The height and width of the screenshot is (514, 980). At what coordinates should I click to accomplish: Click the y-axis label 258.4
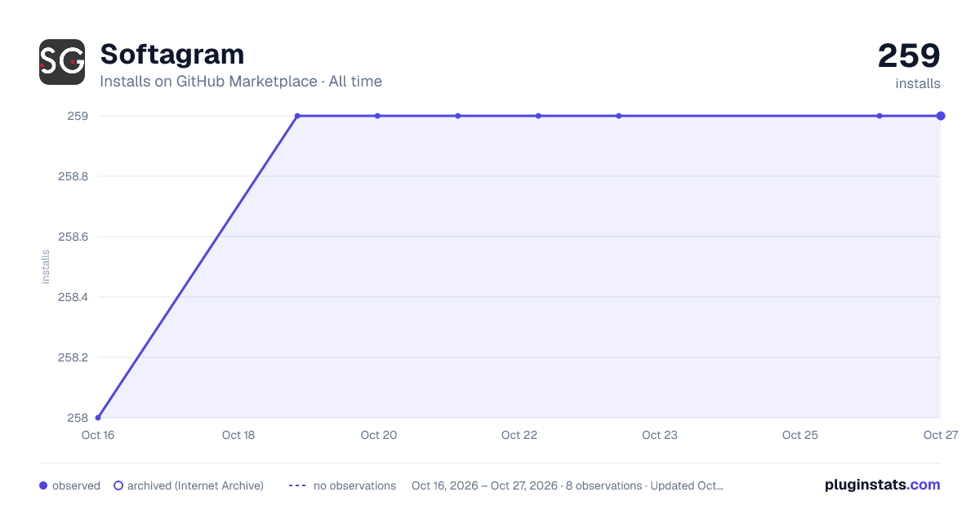(73, 297)
